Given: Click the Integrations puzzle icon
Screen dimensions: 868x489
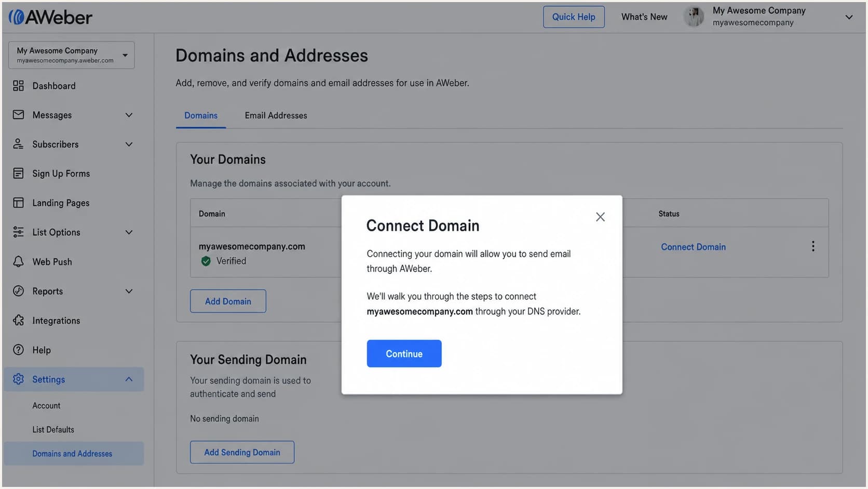Looking at the screenshot, I should point(18,321).
